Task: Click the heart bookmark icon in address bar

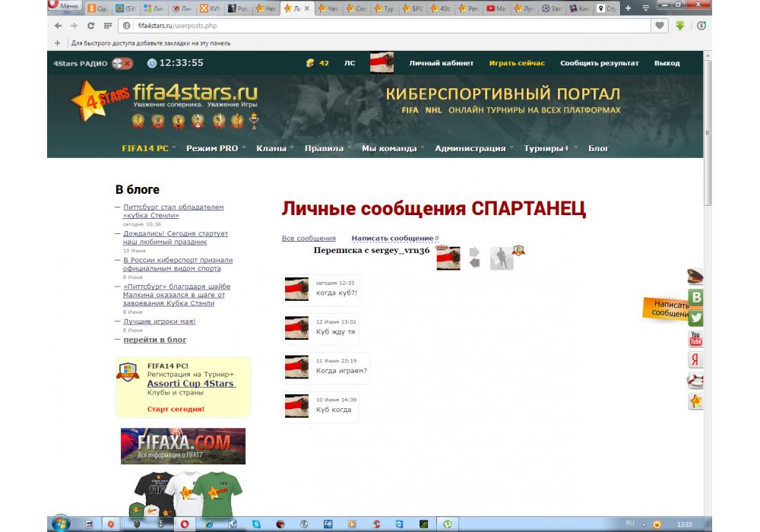Action: click(660, 25)
